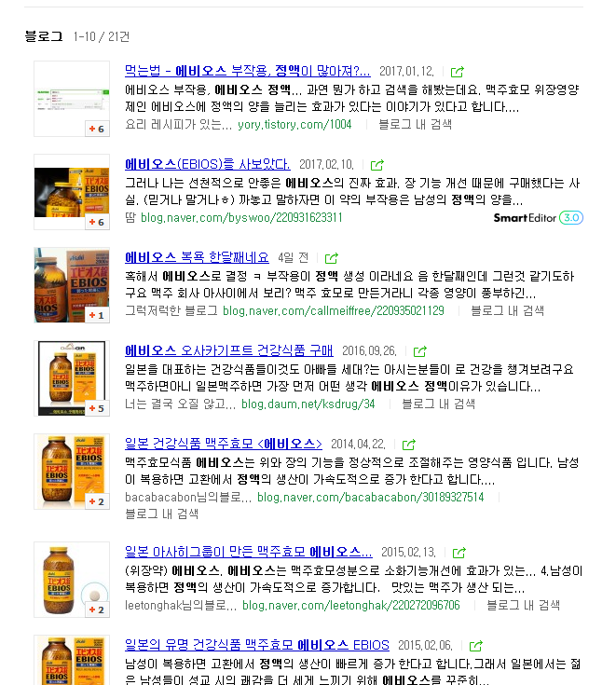Click the SmartEditor 3.0 badge
Screen dimensions: 616x685
538,217
